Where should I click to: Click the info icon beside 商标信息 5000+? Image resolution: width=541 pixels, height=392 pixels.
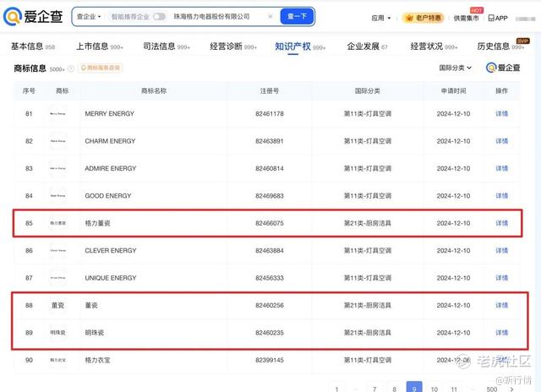pyautogui.click(x=71, y=68)
